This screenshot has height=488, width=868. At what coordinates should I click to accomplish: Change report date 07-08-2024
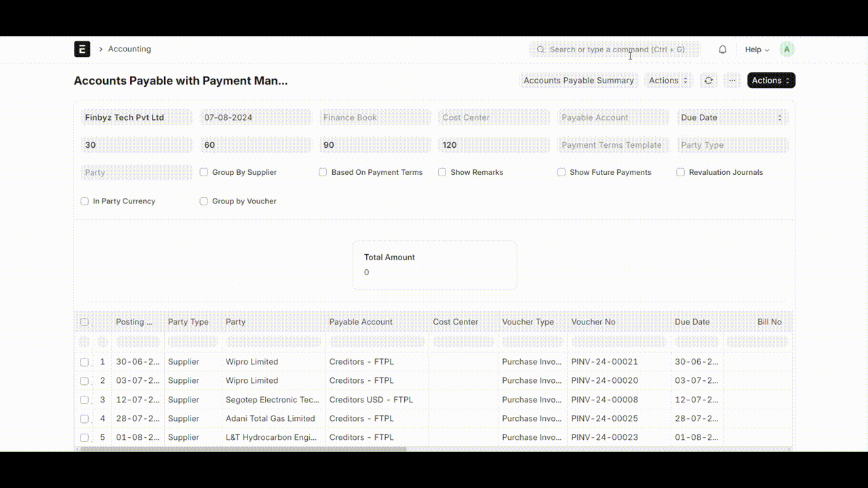(x=256, y=117)
